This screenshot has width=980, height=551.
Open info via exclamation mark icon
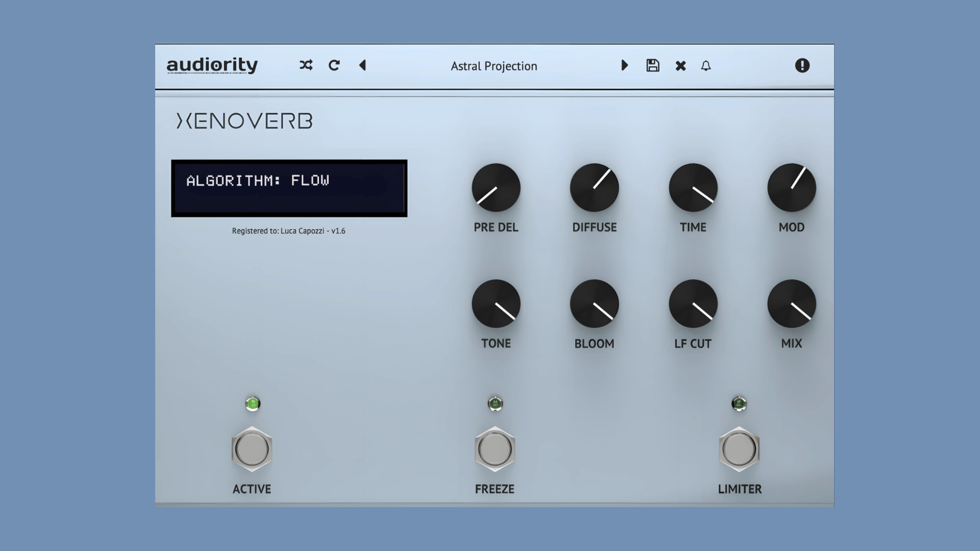(802, 65)
